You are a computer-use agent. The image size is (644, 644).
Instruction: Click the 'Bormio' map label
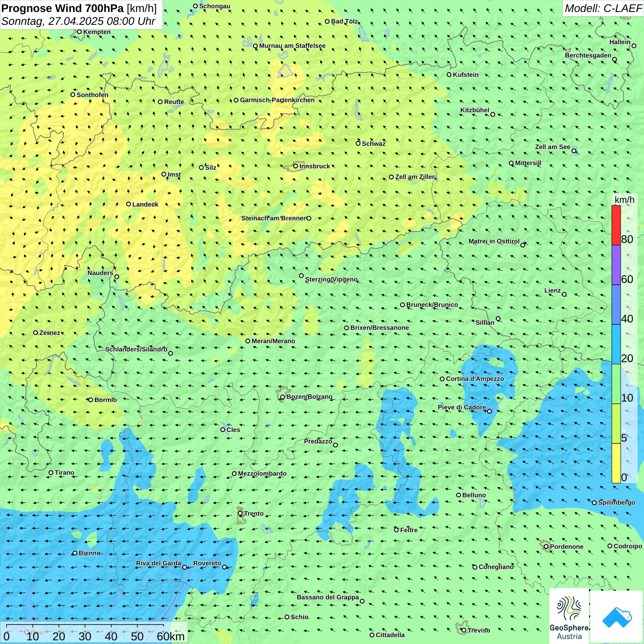(x=105, y=400)
